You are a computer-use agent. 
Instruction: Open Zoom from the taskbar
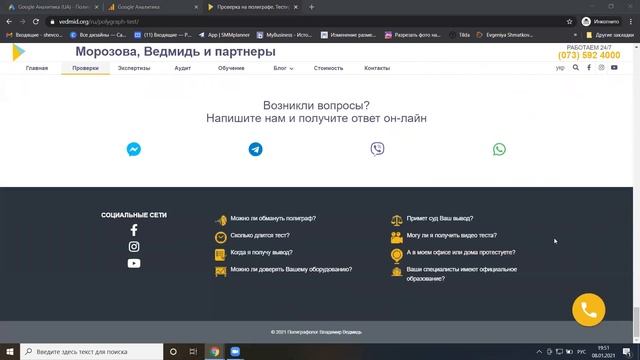coord(235,351)
